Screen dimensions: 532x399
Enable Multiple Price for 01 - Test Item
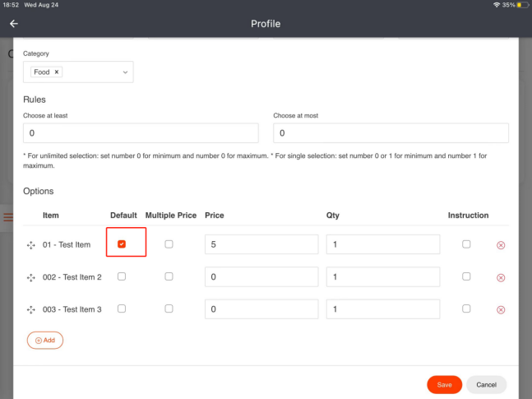coord(169,244)
